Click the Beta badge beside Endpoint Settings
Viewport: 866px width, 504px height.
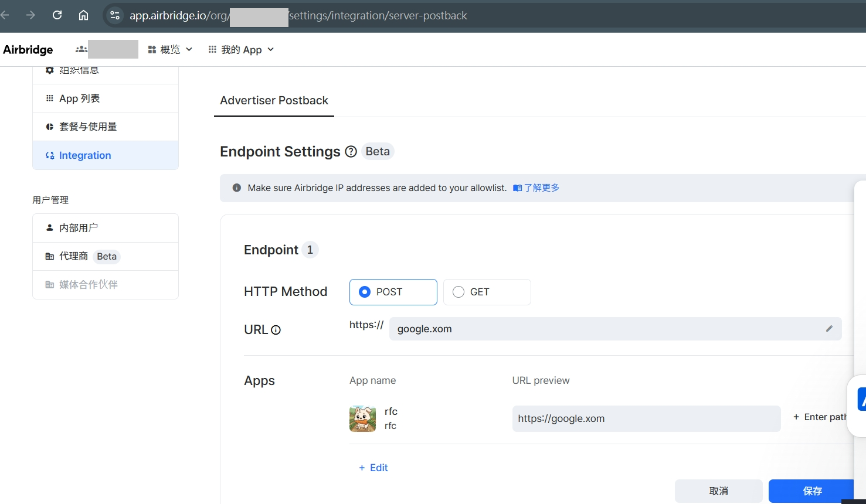378,152
